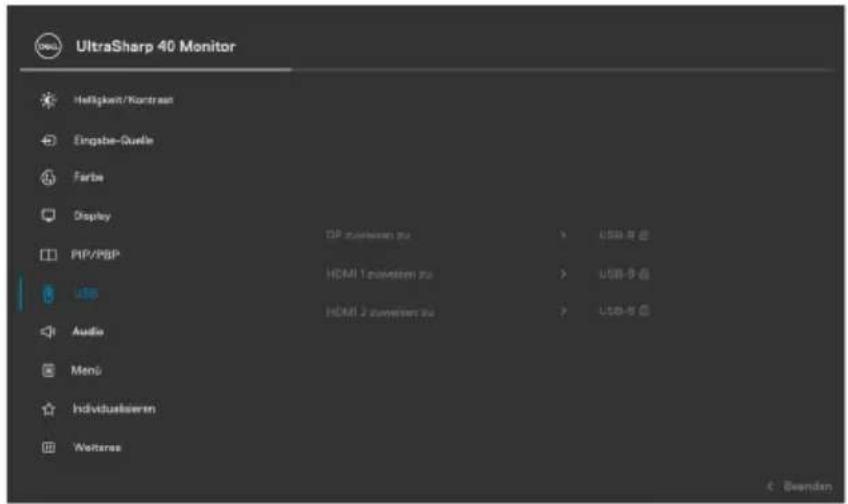Click the Beenden exit button
This screenshot has width=848, height=504.
[799, 486]
